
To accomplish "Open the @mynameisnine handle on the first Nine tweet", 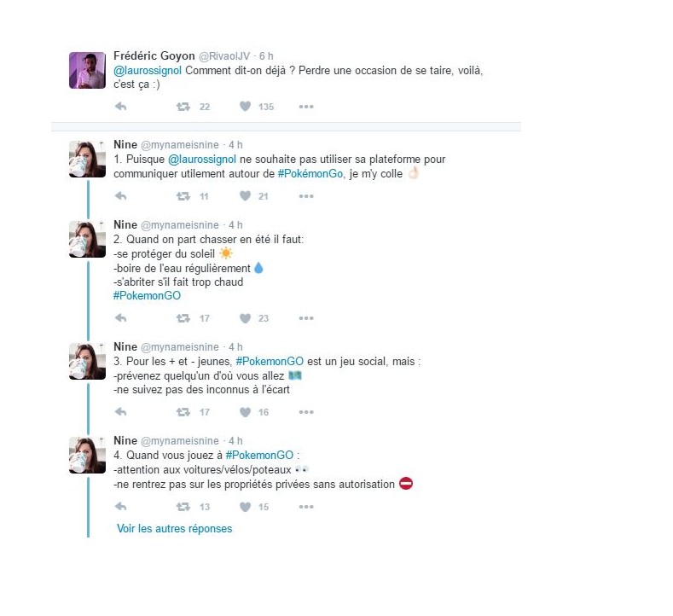I will pos(179,145).
